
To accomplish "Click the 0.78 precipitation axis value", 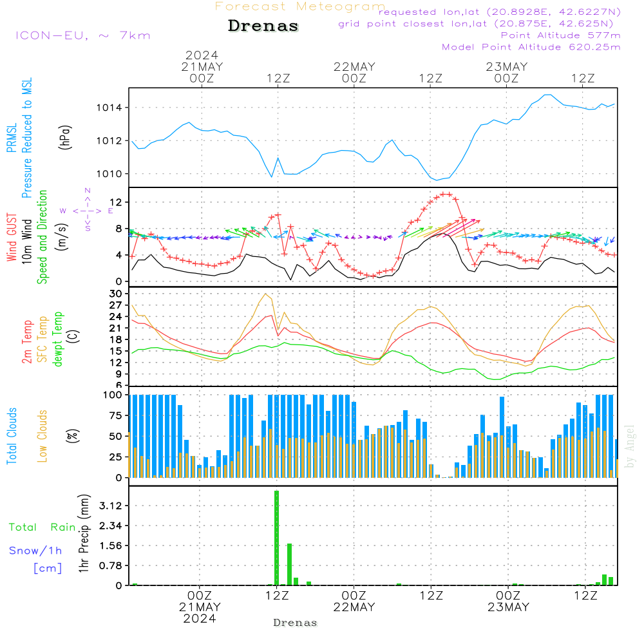I will click(x=111, y=566).
